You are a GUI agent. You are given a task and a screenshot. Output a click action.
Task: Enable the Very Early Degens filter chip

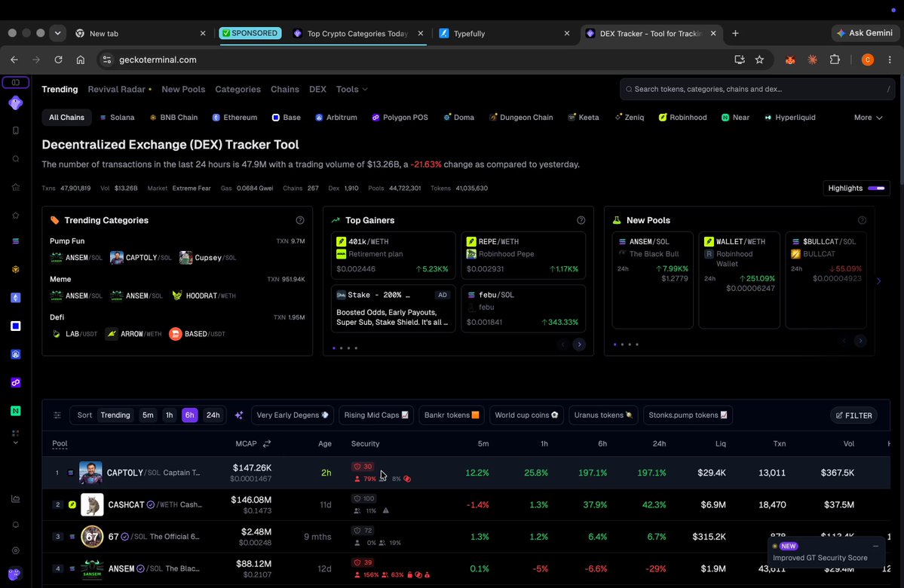pos(293,415)
